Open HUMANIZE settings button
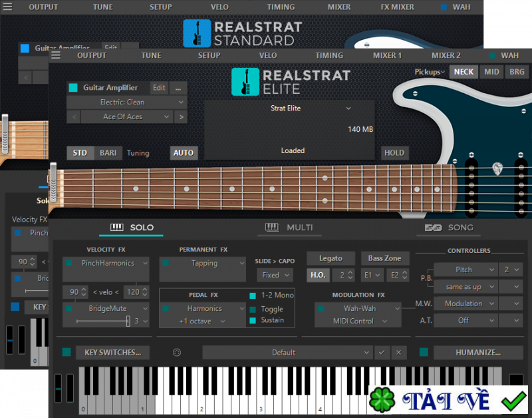The image size is (532, 418). tap(478, 353)
